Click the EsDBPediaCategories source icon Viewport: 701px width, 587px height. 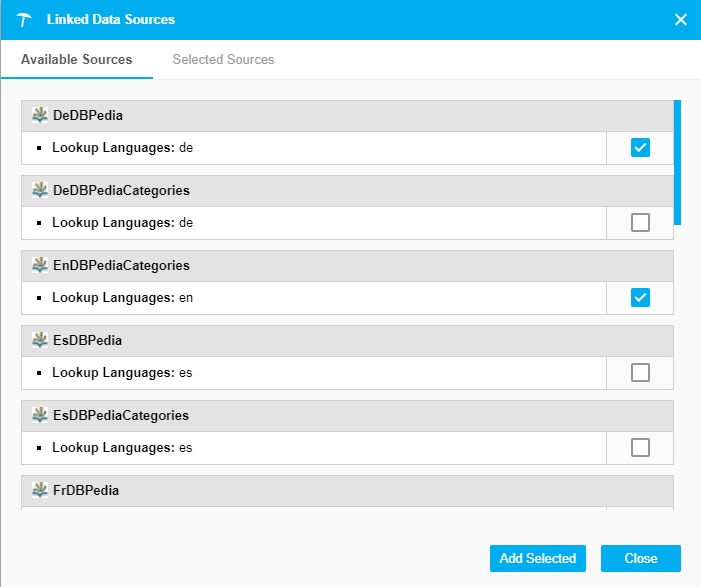coord(40,415)
